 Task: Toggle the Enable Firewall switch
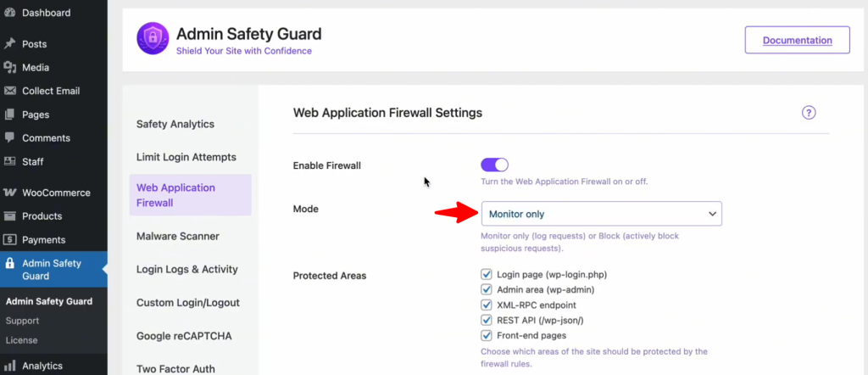pyautogui.click(x=494, y=165)
